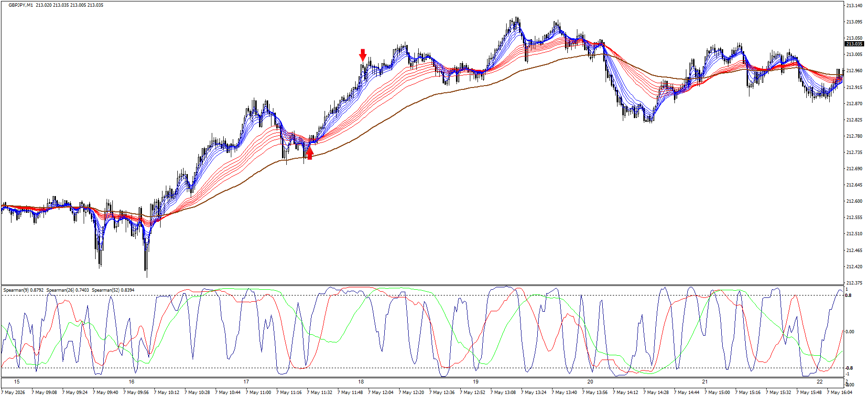Click the 7 May 2026 date label
This screenshot has width=868, height=405.
[13, 393]
